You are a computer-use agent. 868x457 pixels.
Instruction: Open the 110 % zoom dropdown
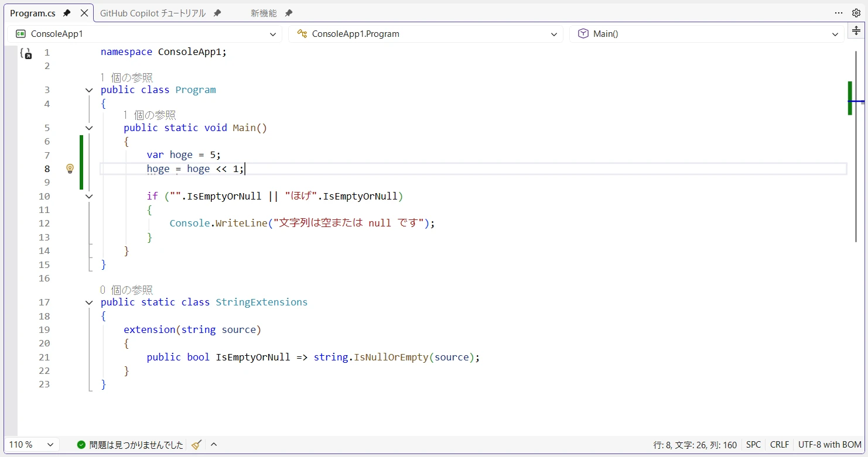click(33, 445)
